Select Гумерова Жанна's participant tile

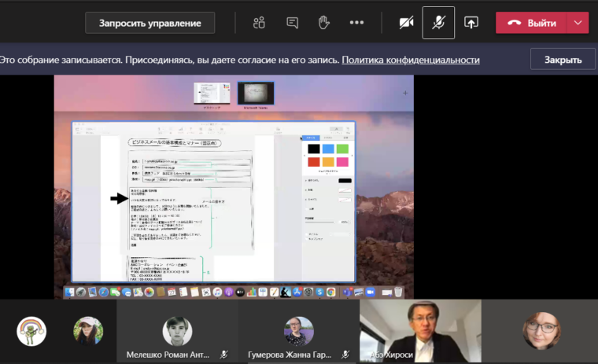tap(299, 332)
